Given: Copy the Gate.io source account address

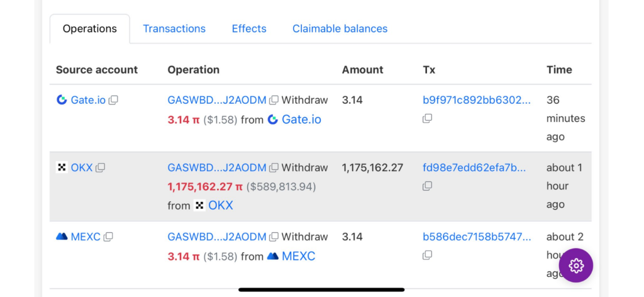Looking at the screenshot, I should click(x=113, y=100).
